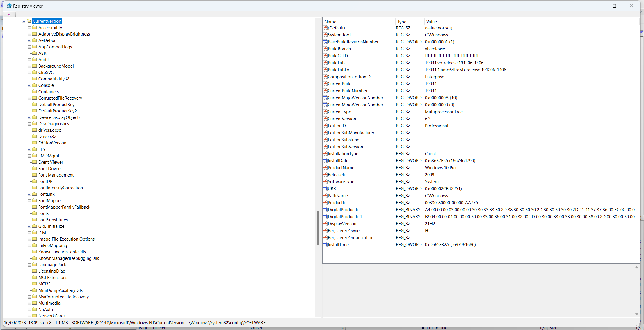This screenshot has width=644, height=330.
Task: Click the Drivers32 folder icon
Action: point(35,136)
